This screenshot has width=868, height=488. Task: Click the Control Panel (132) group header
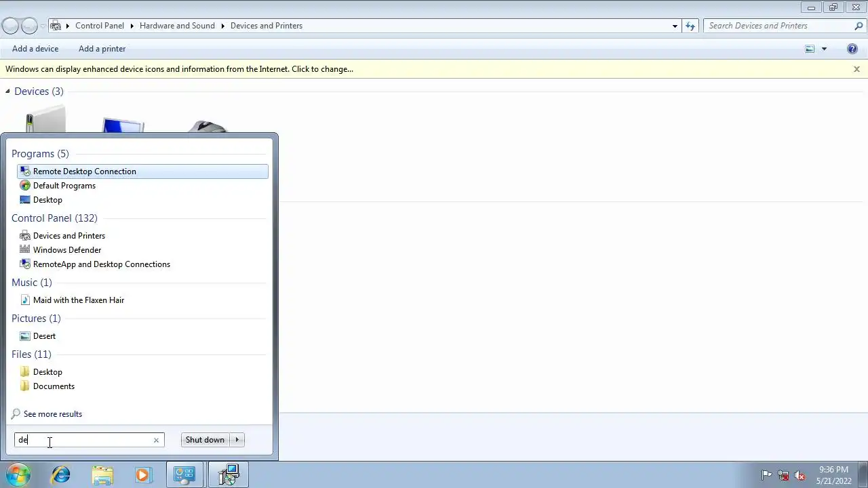54,218
